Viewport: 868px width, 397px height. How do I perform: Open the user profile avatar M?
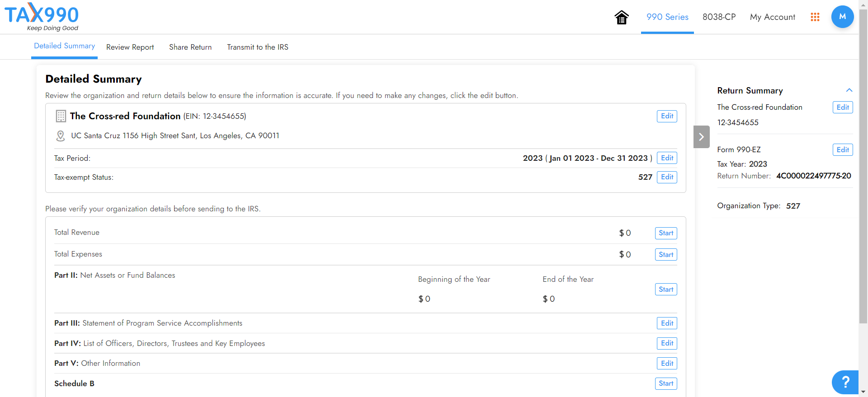tap(842, 17)
